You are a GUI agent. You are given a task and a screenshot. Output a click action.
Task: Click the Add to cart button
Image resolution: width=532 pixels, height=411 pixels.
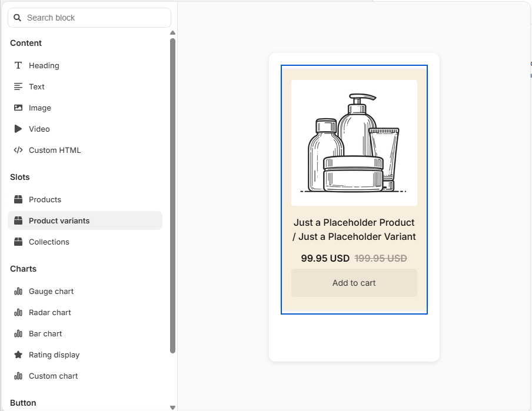pyautogui.click(x=354, y=283)
